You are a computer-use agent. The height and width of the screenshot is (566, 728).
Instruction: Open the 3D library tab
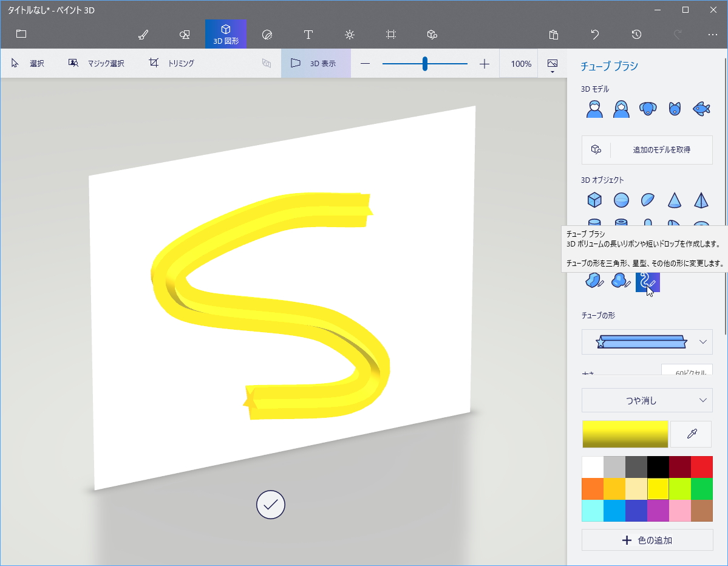click(432, 35)
